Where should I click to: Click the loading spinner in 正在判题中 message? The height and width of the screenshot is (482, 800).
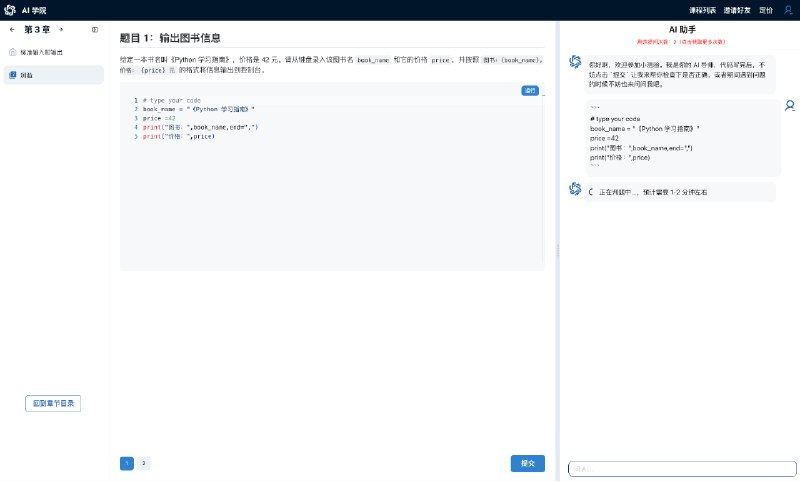(591, 192)
